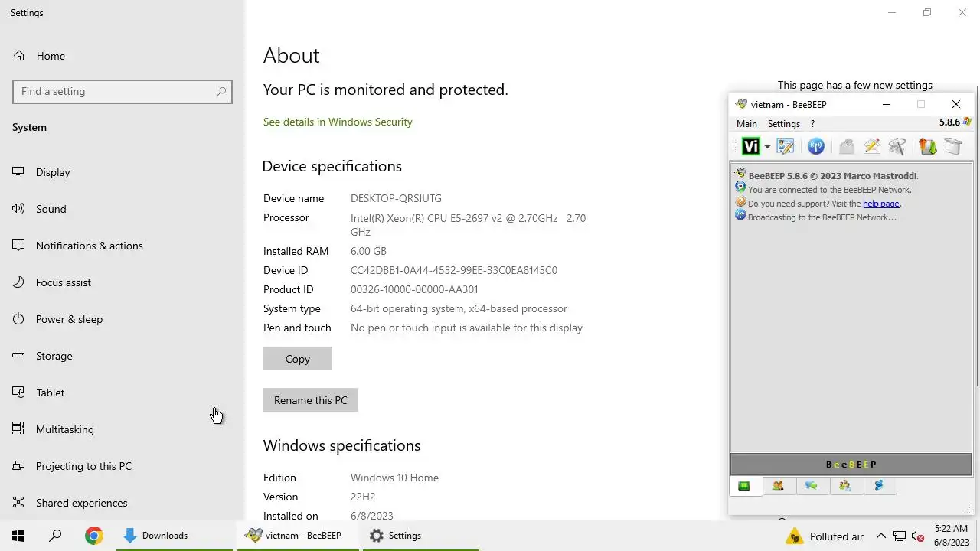Open the Windows Start menu
Screen dimensions: 980x551
(x=18, y=536)
